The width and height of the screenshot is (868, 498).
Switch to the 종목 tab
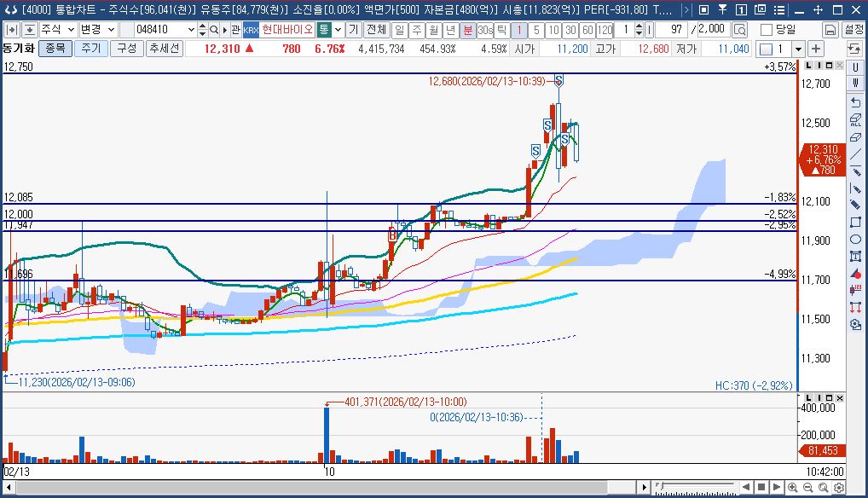[x=55, y=49]
